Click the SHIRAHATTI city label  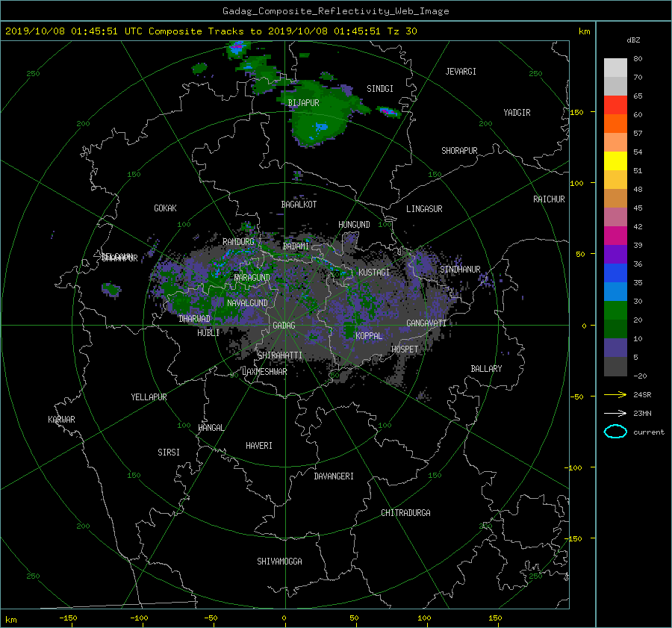tap(280, 355)
